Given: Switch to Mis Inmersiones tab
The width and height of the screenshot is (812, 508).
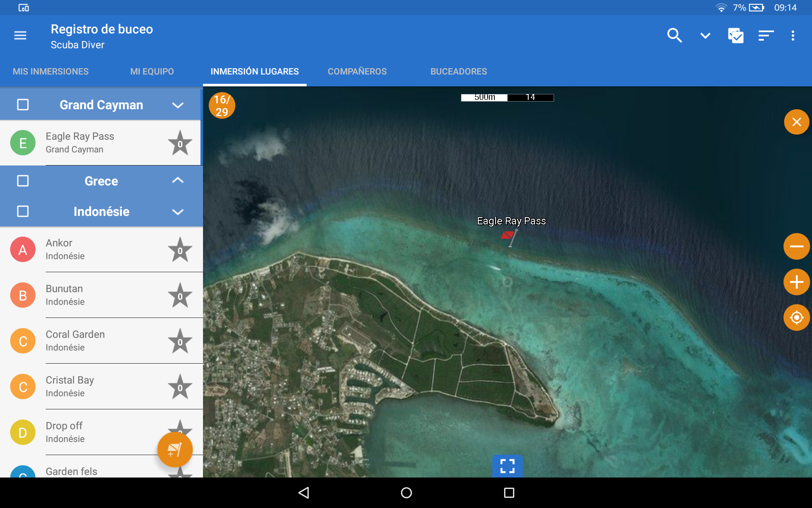Looking at the screenshot, I should pos(51,72).
